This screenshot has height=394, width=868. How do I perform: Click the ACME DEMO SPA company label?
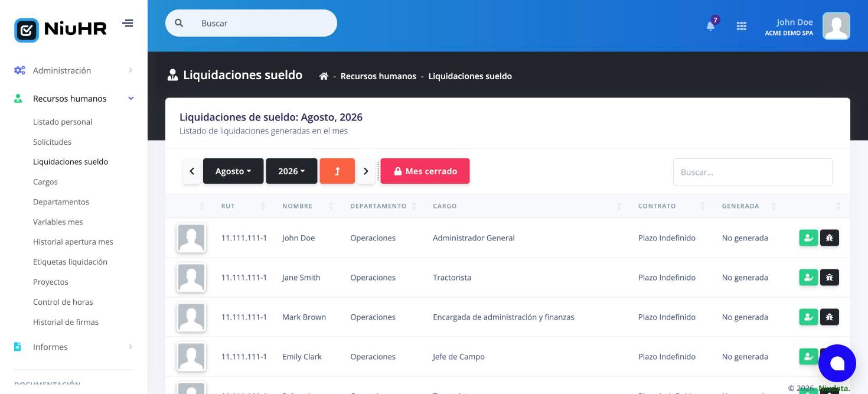click(x=789, y=33)
